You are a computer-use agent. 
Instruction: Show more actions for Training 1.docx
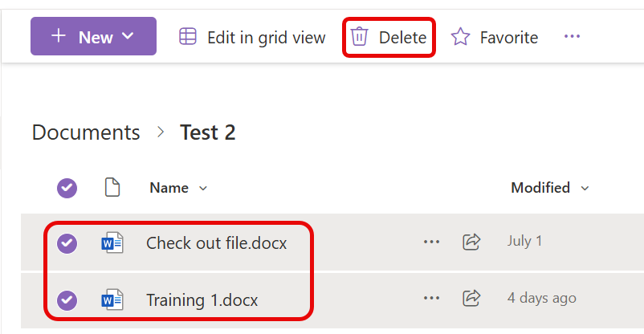432,299
